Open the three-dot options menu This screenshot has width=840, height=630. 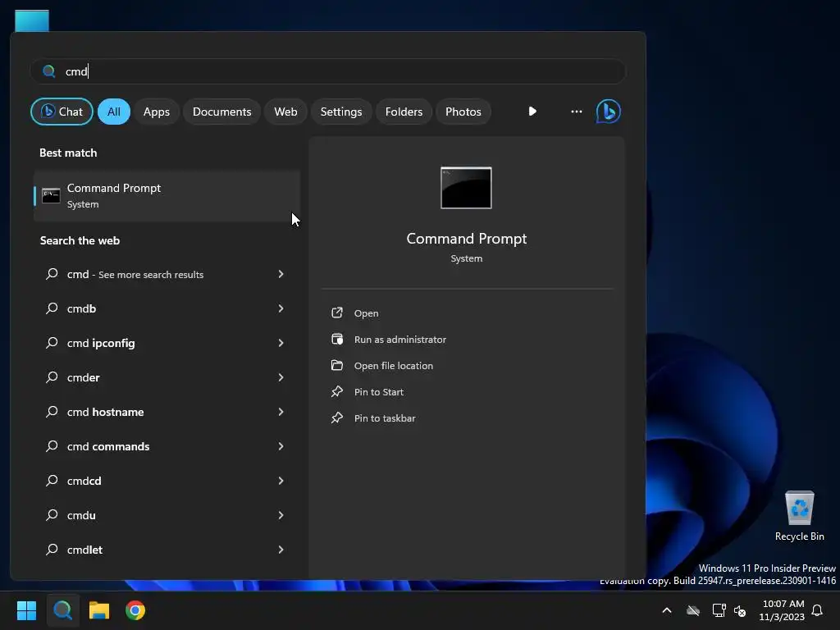577,112
